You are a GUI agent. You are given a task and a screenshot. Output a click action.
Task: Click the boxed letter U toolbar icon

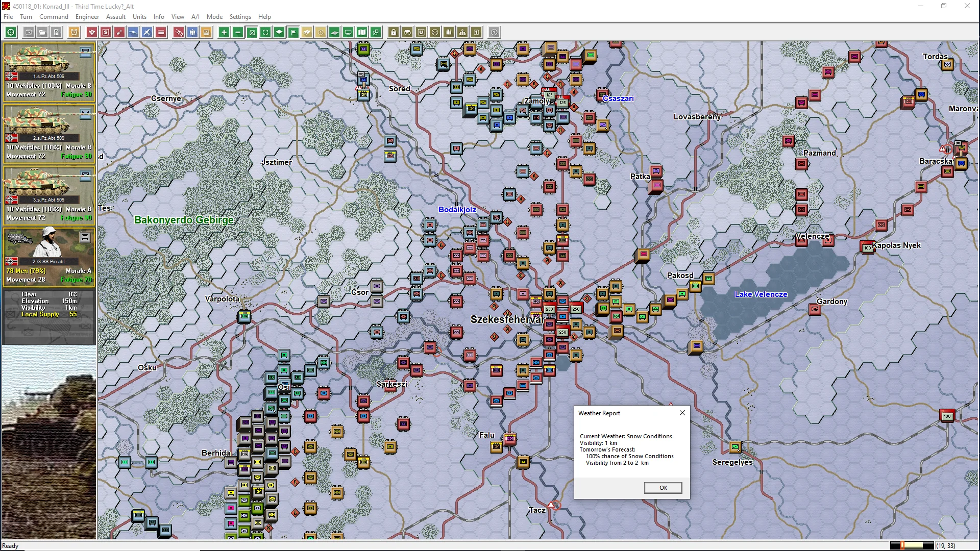[421, 33]
